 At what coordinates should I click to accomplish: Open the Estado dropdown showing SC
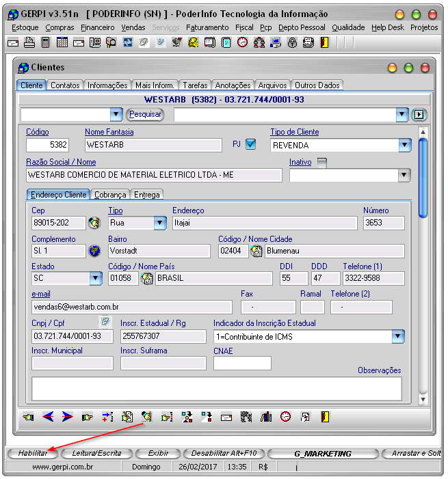(x=95, y=278)
